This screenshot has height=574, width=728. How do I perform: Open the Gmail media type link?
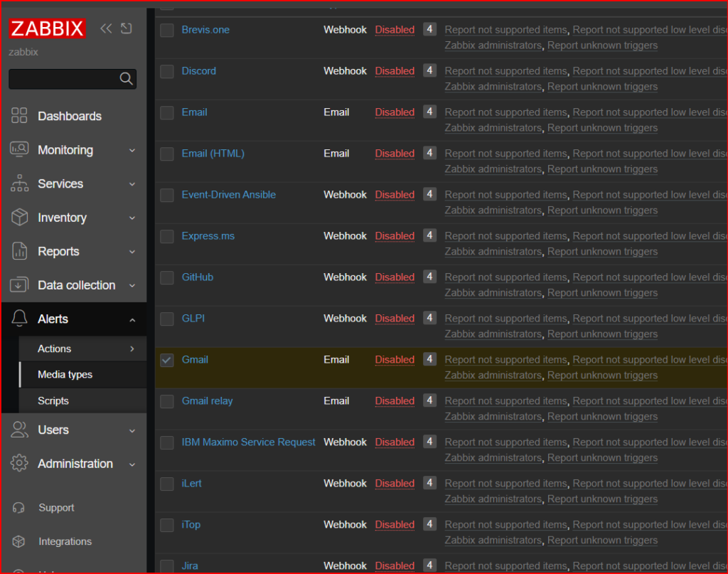pyautogui.click(x=195, y=359)
